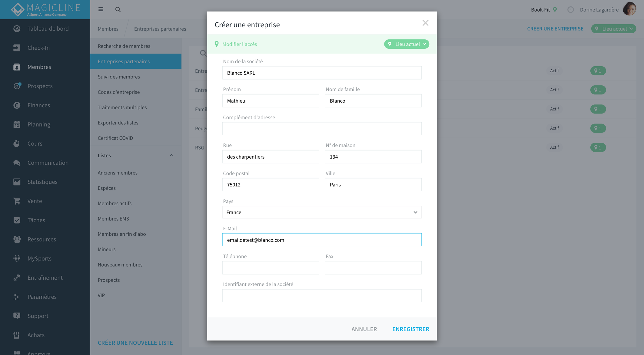Collapse the Listes section chevron

(171, 155)
